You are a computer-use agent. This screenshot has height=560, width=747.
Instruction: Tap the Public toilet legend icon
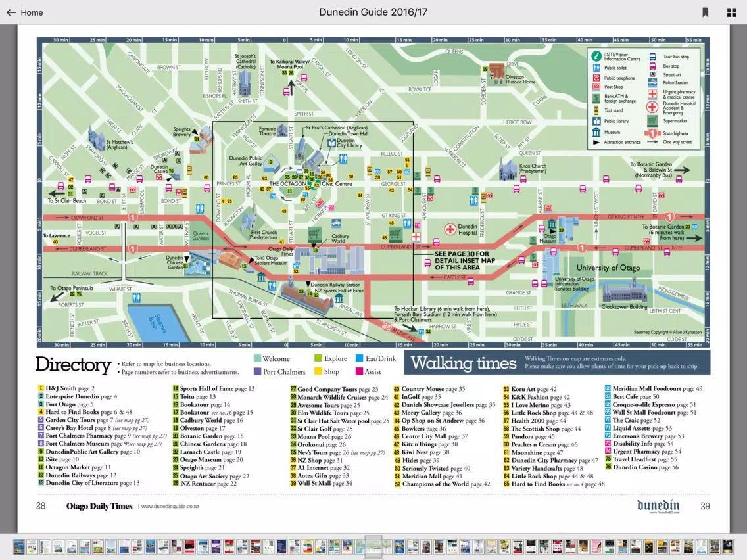(x=596, y=68)
